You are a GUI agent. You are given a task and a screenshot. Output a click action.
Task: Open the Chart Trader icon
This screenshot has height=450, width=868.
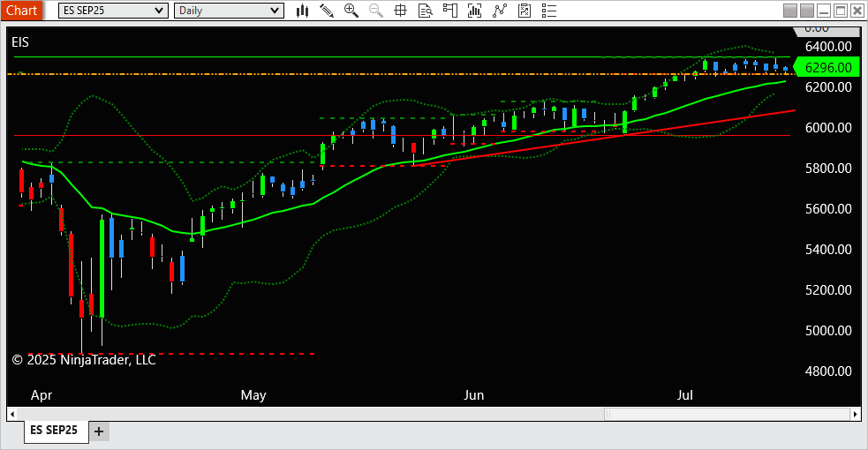tap(450, 11)
